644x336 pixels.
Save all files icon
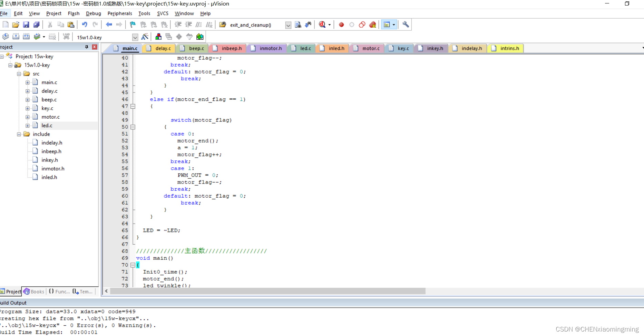coord(36,24)
